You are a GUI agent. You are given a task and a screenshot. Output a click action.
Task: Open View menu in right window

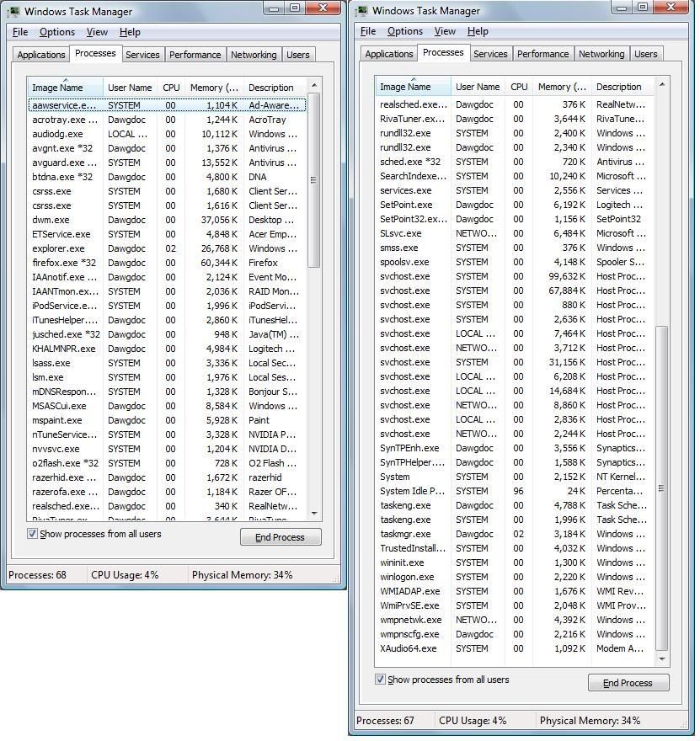click(445, 30)
